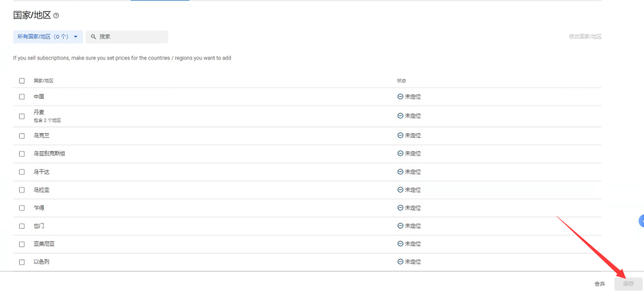This screenshot has height=295, width=644.
Task: Click the 国家/地区 column header
Action: (44, 80)
